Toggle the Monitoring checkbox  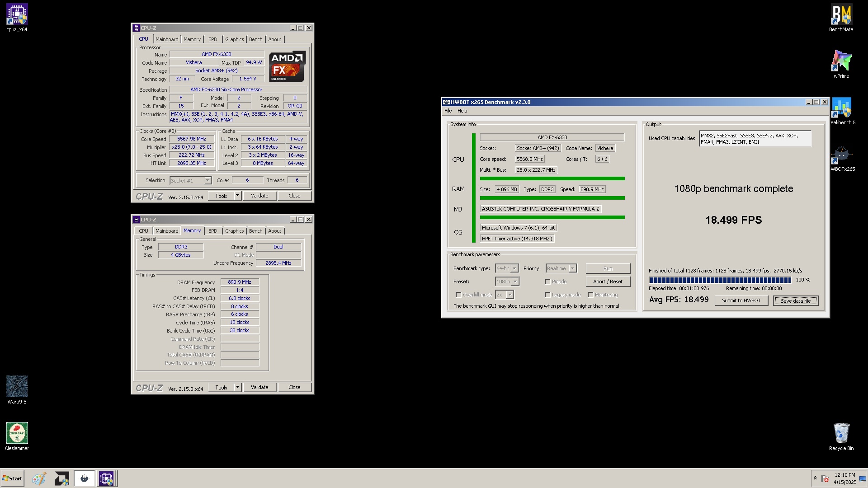click(x=590, y=295)
